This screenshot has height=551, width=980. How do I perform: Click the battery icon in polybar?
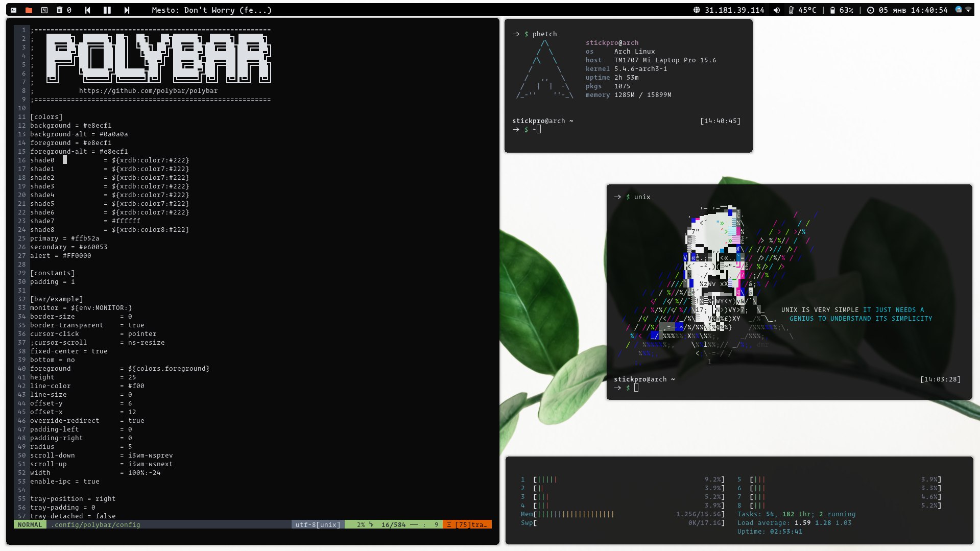tap(832, 10)
